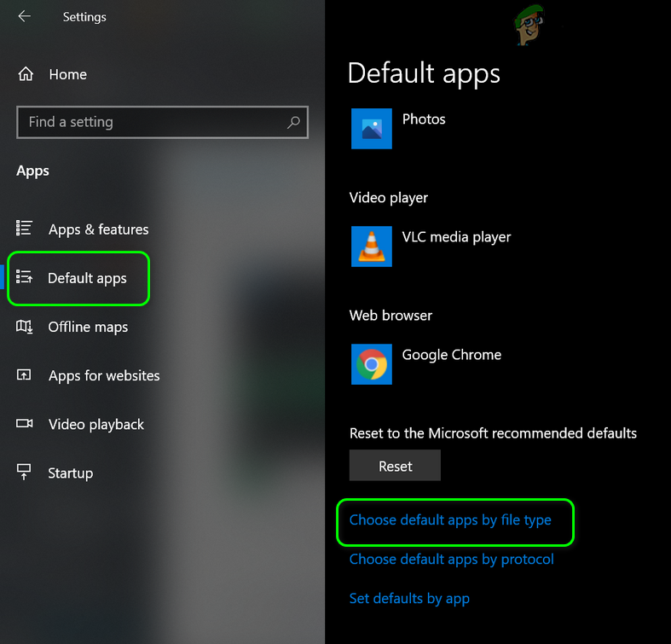Click the Apps & features list icon
Image resolution: width=671 pixels, height=644 pixels.
(x=24, y=228)
